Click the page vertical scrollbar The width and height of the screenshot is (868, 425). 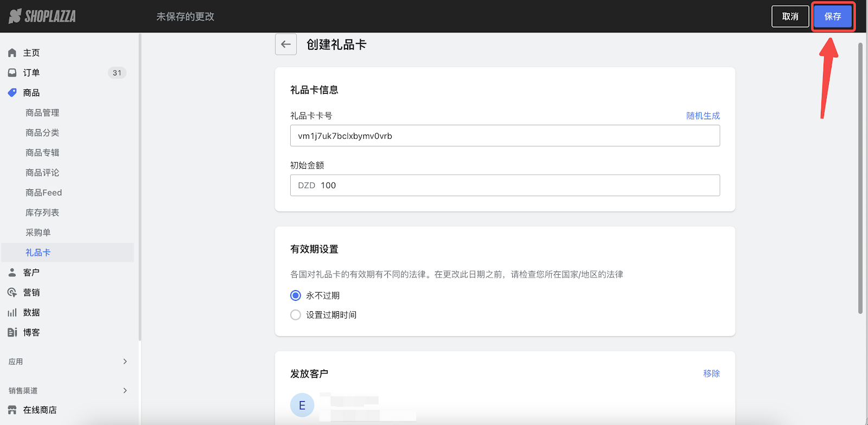pyautogui.click(x=860, y=178)
